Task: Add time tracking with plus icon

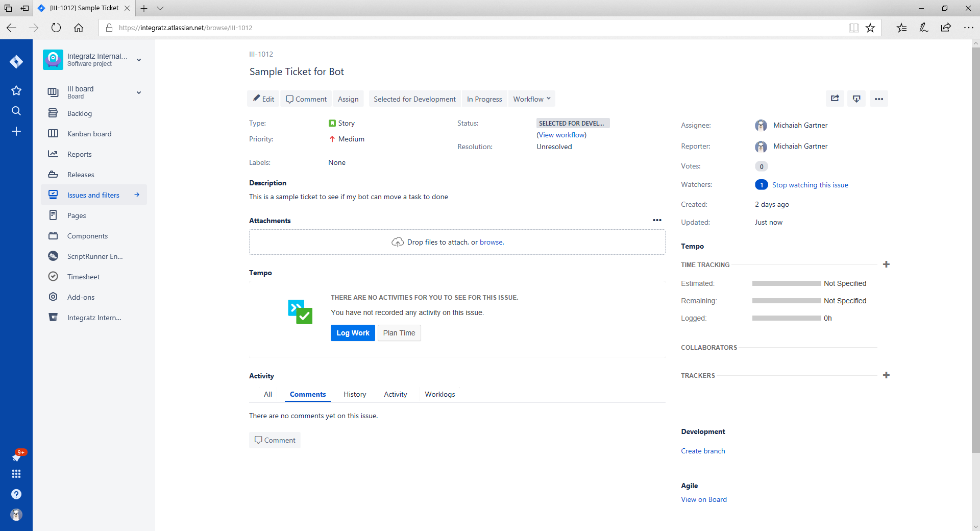Action: point(886,264)
